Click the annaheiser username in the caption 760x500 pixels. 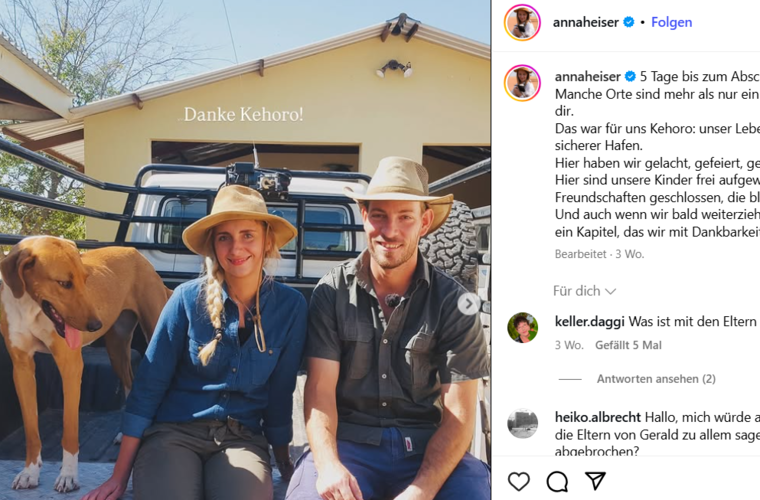(587, 77)
